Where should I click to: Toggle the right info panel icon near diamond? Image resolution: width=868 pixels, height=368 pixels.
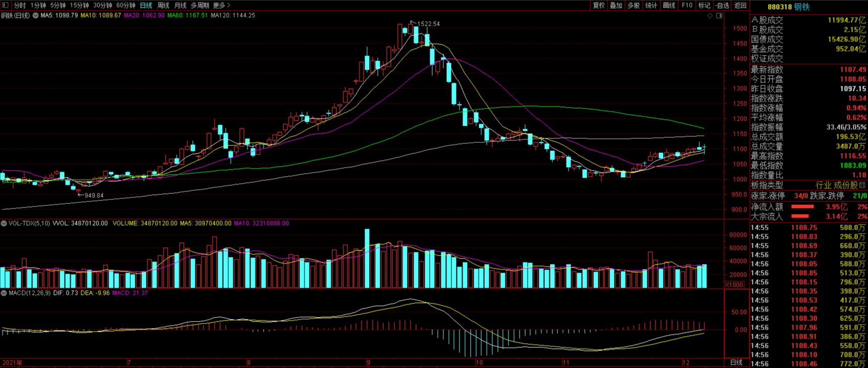coord(720,16)
